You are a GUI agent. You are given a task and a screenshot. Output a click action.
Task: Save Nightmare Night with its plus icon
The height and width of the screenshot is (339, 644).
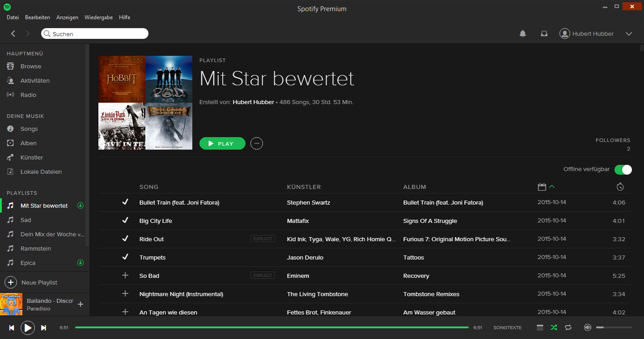[125, 294]
